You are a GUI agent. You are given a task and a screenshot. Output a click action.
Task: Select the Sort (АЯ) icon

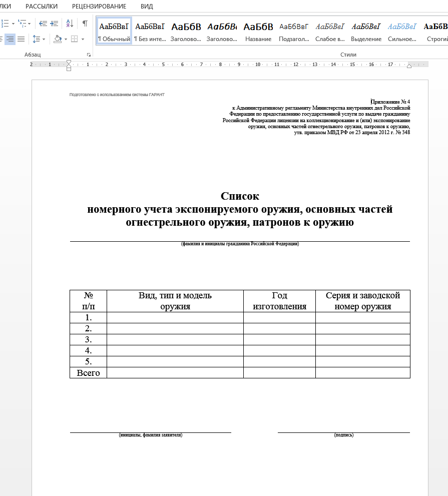pos(69,24)
